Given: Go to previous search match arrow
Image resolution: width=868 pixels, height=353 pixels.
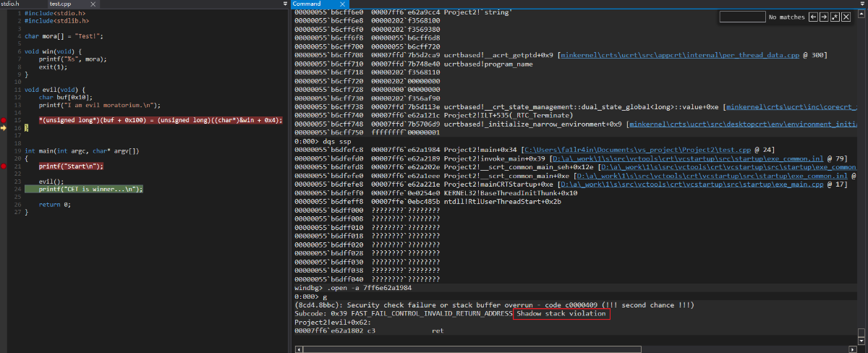Looking at the screenshot, I should pos(814,16).
